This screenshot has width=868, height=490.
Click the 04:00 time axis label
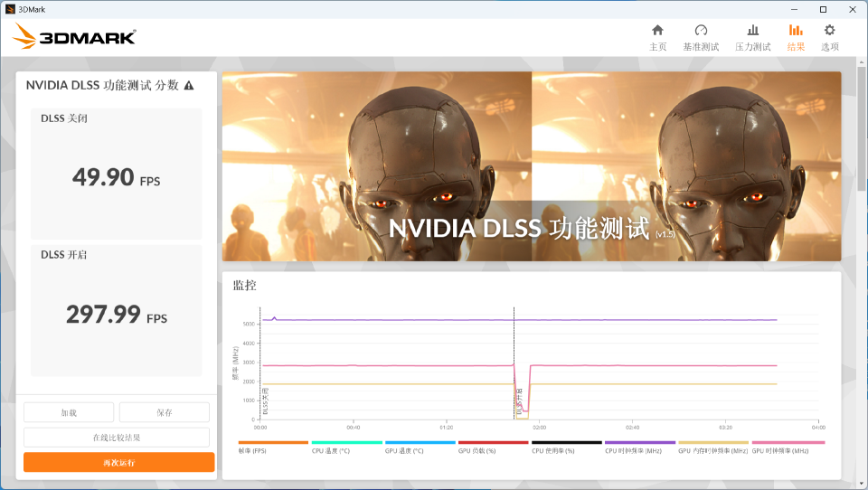point(818,428)
